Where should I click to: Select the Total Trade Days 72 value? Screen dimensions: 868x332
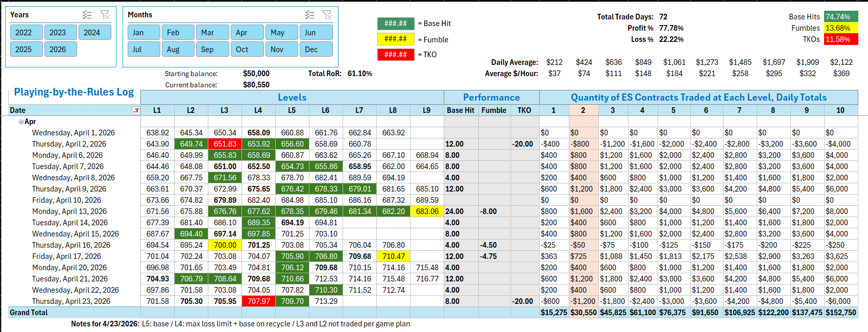[x=663, y=17]
